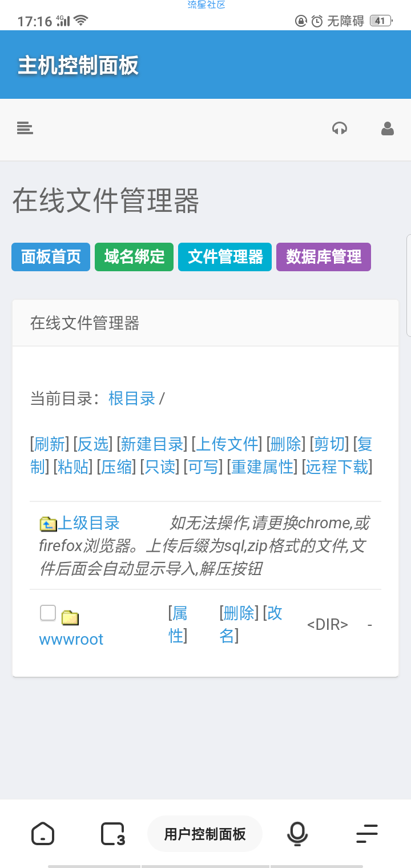Click the 新建目录 link
411x868 pixels.
click(152, 444)
